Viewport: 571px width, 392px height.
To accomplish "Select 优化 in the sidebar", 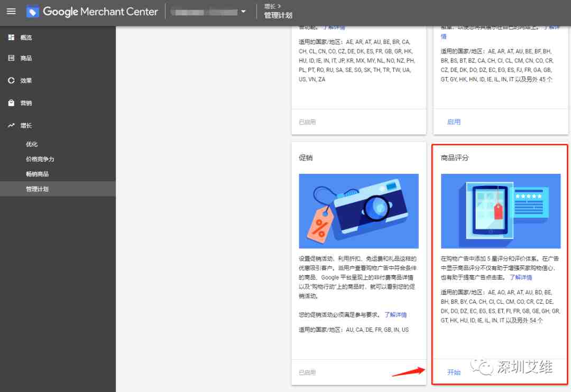I will click(x=32, y=144).
